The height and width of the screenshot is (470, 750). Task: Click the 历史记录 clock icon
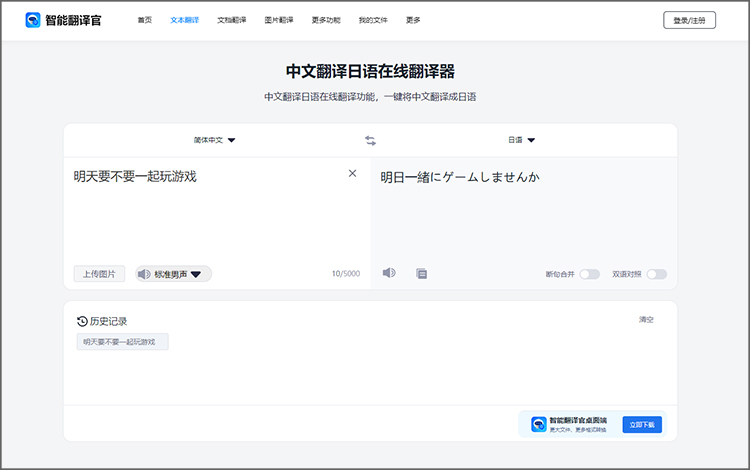pos(82,321)
